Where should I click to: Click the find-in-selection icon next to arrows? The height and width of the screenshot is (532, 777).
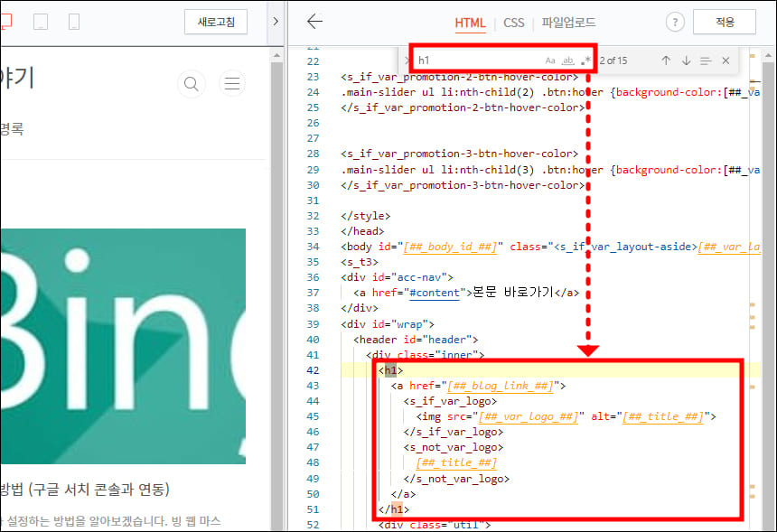point(707,60)
